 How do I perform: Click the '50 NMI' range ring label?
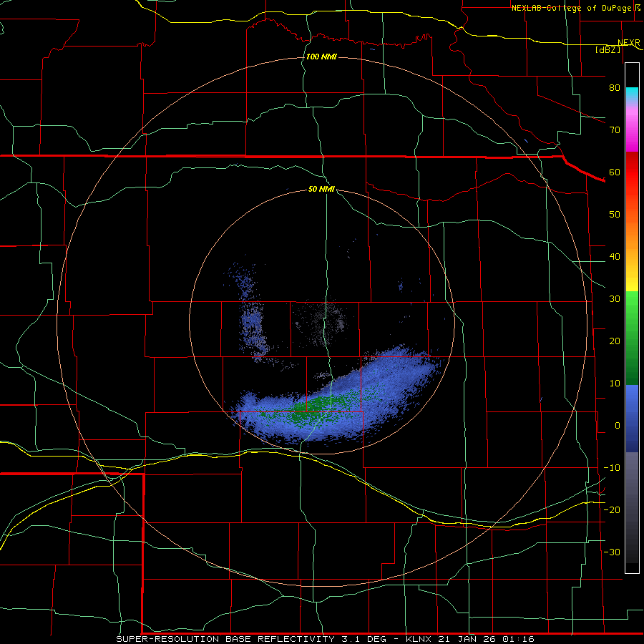click(321, 190)
